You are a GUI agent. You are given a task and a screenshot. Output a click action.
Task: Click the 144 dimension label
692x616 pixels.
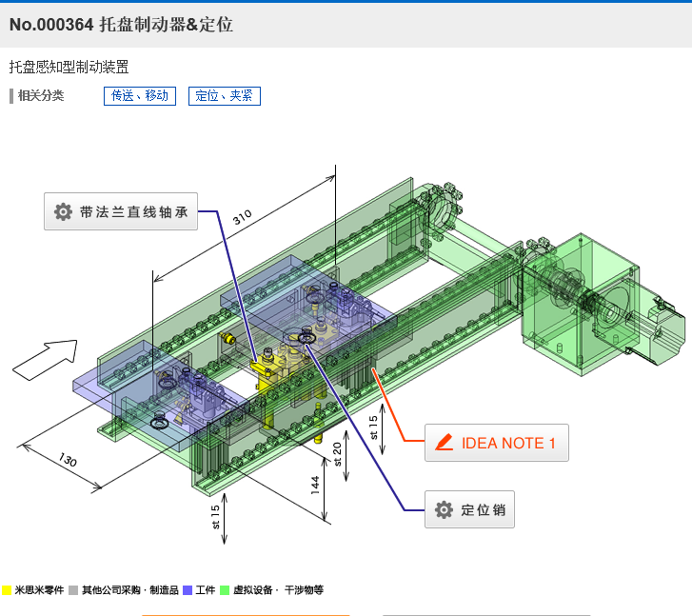(315, 485)
